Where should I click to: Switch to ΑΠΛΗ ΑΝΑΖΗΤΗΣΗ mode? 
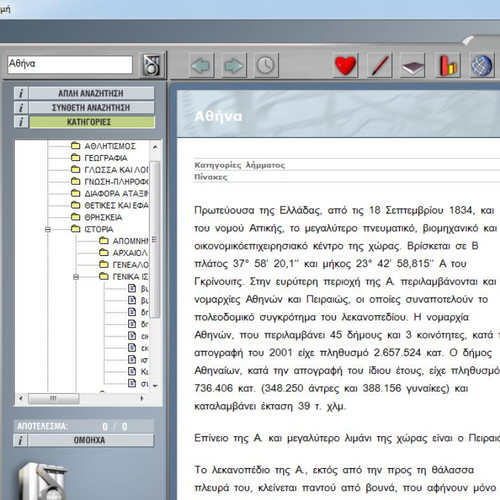(x=91, y=93)
